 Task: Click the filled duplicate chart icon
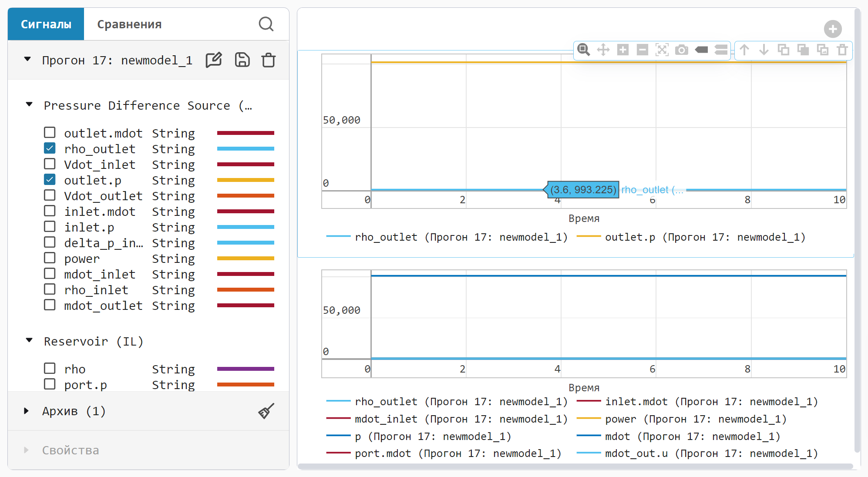[803, 50]
